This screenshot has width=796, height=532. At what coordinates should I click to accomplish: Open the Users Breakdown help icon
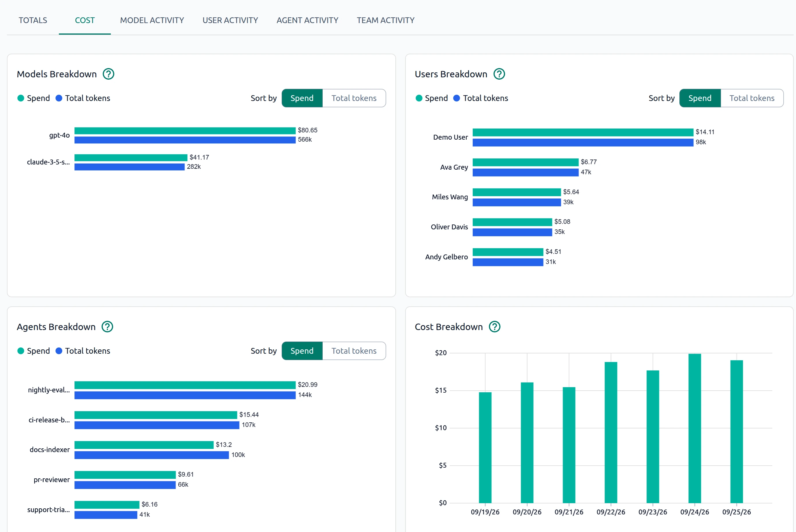(499, 74)
